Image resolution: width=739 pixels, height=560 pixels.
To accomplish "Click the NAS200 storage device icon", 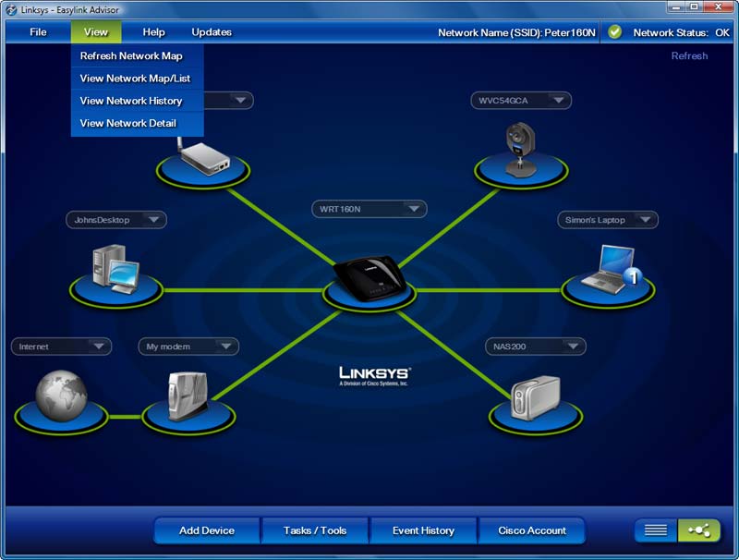I will [x=536, y=398].
